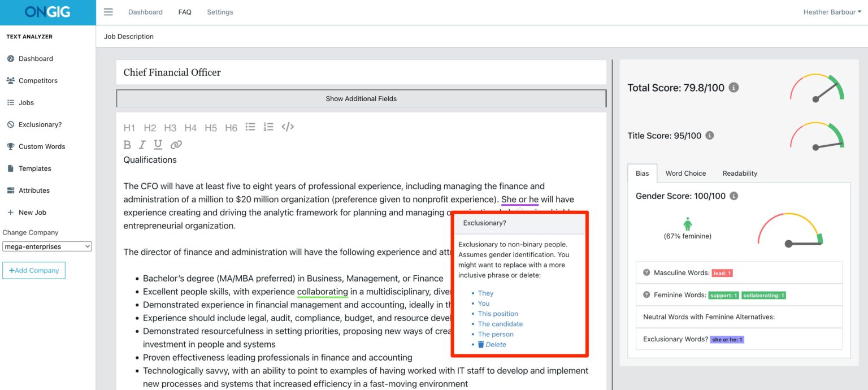Viewport: 868px width, 390px height.
Task: Expand the hamburger navigation menu
Action: (108, 11)
